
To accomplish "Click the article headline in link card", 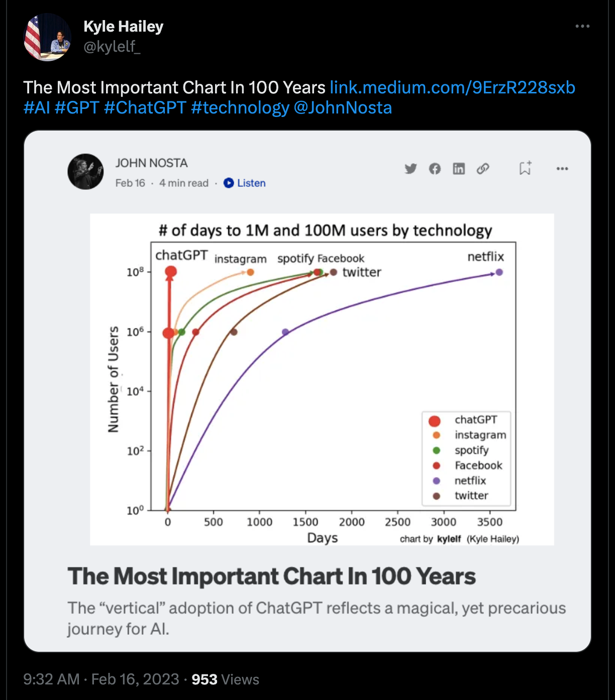I will (x=271, y=576).
